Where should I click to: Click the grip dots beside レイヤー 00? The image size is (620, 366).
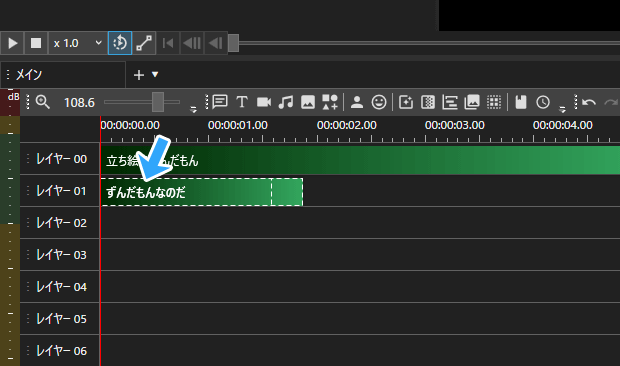click(x=28, y=159)
